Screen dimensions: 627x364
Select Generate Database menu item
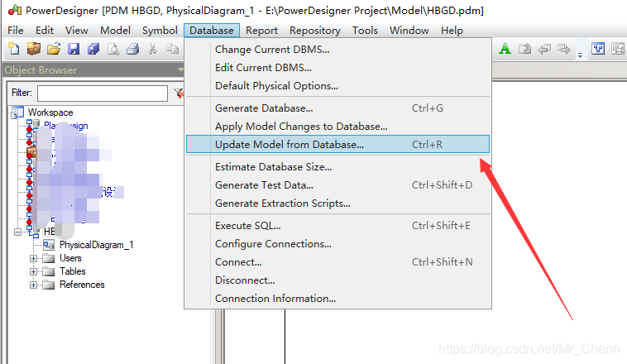point(337,108)
